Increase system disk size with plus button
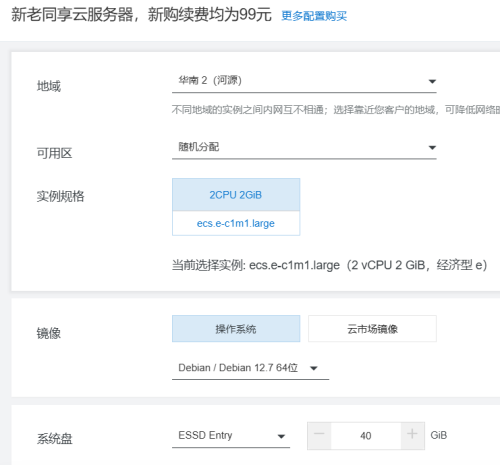Viewport: 500px width, 465px height. pos(412,436)
